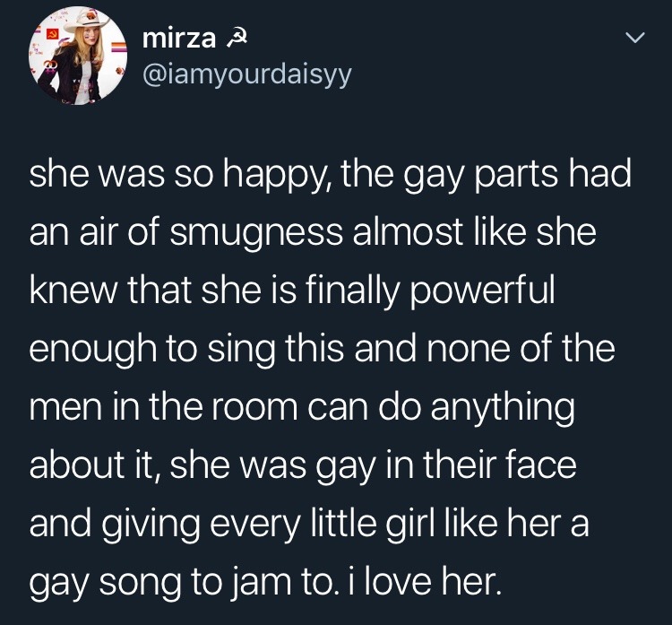
Task: Select the tweet line starting 'she was so happy'
Action: point(330,174)
